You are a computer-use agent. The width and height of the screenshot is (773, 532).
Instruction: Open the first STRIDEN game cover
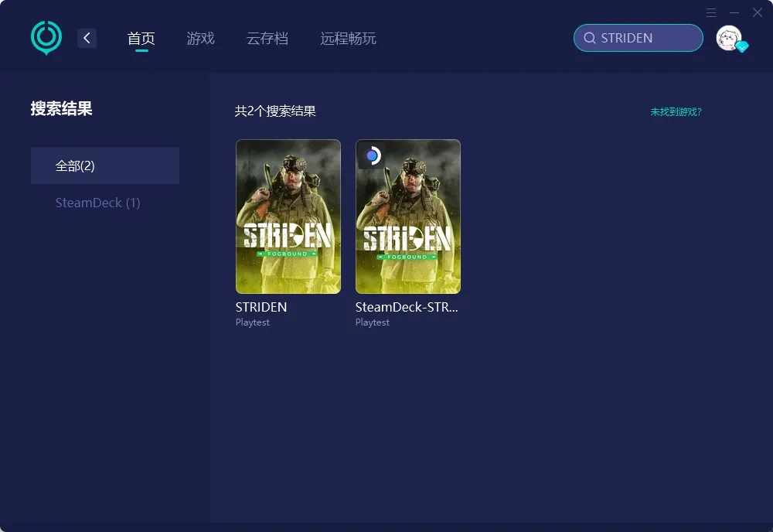pyautogui.click(x=288, y=217)
